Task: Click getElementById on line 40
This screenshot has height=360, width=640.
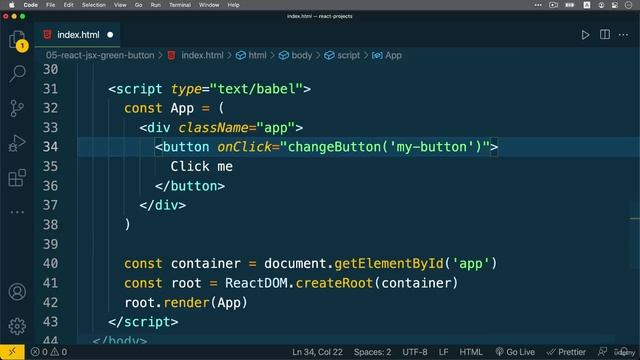Action: [x=389, y=264]
